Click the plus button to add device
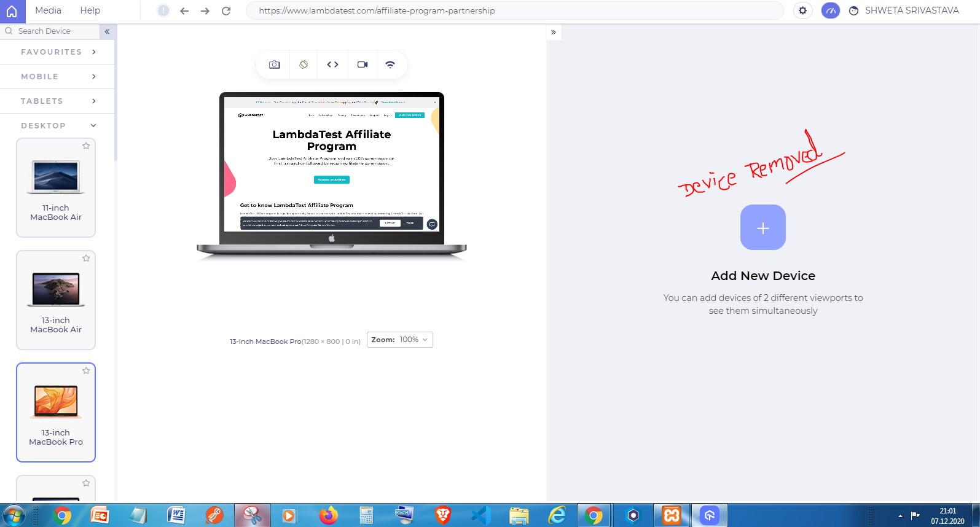Image resolution: width=980 pixels, height=527 pixels. click(763, 227)
